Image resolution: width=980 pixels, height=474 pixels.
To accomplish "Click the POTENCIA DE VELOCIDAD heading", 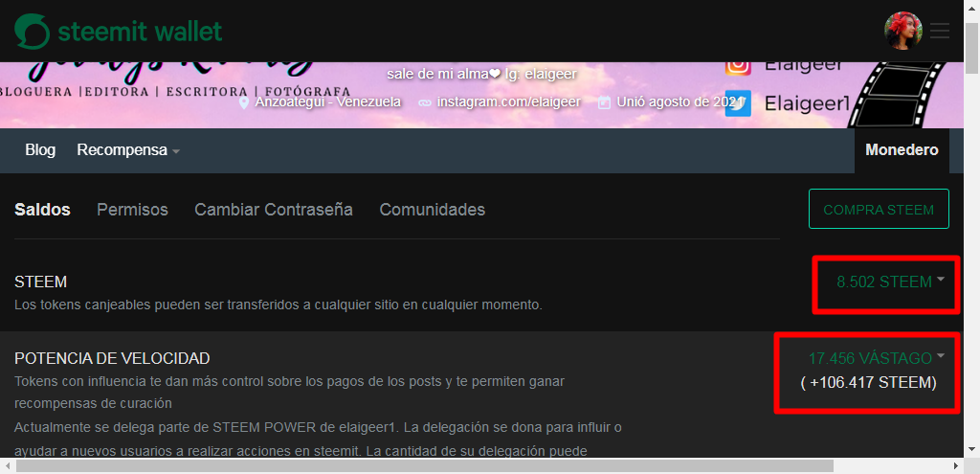I will (x=112, y=358).
